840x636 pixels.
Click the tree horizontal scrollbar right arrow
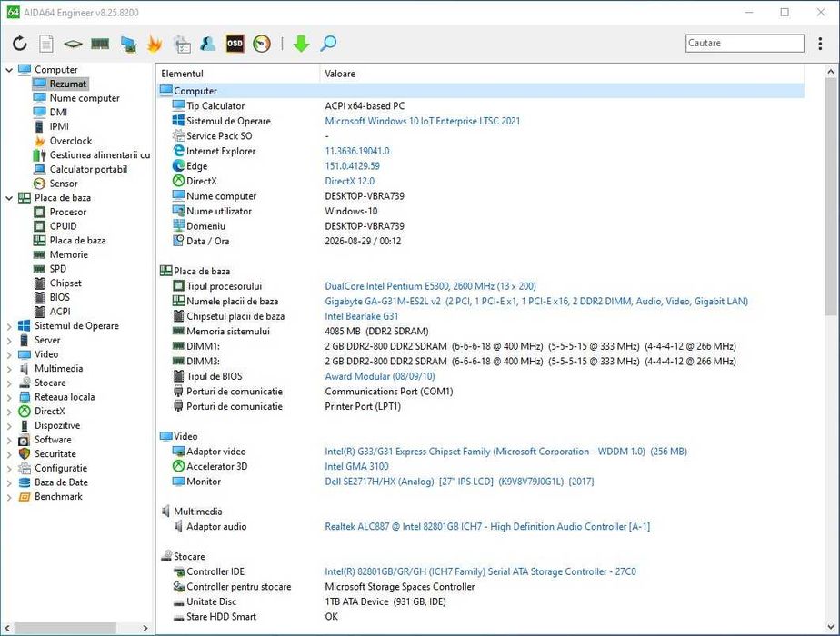(x=145, y=628)
